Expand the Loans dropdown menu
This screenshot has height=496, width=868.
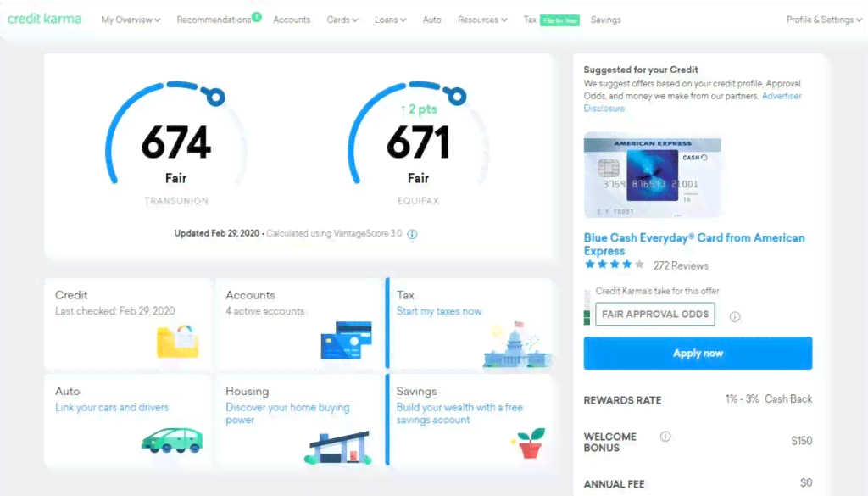click(x=390, y=20)
